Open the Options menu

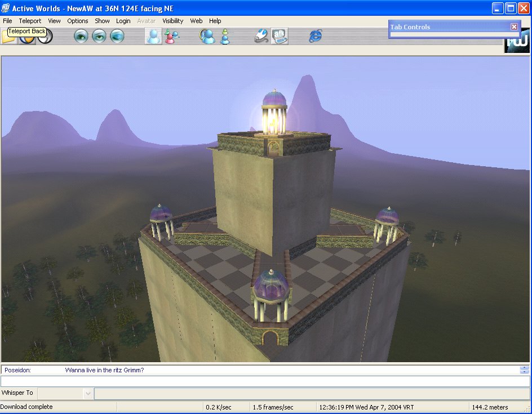point(78,21)
